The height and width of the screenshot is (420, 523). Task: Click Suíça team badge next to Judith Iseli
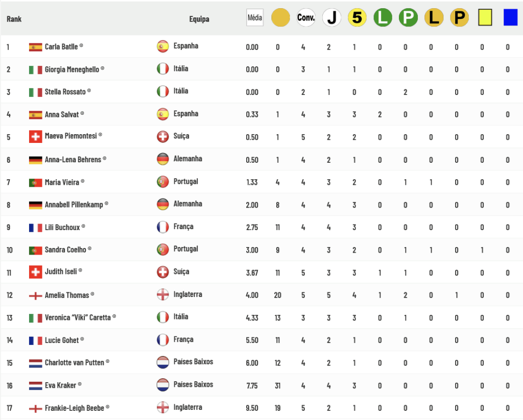click(163, 272)
